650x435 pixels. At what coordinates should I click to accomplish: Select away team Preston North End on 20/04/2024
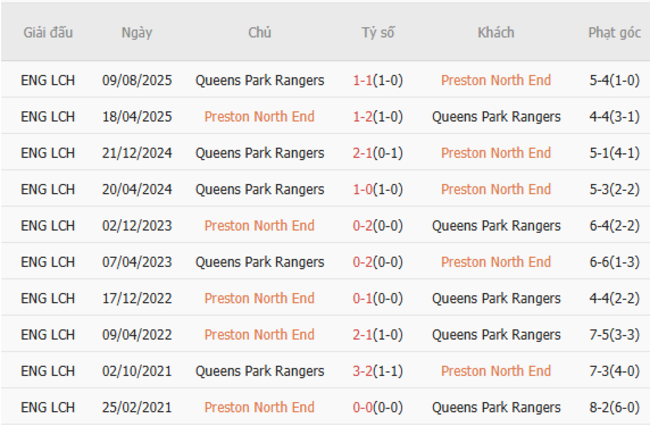coord(495,189)
